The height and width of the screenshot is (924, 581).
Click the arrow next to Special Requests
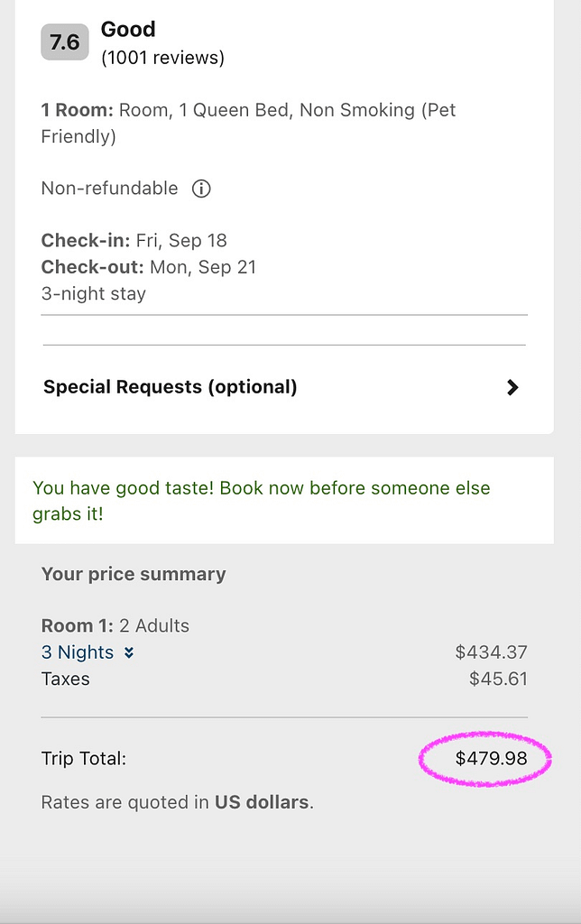coord(512,387)
